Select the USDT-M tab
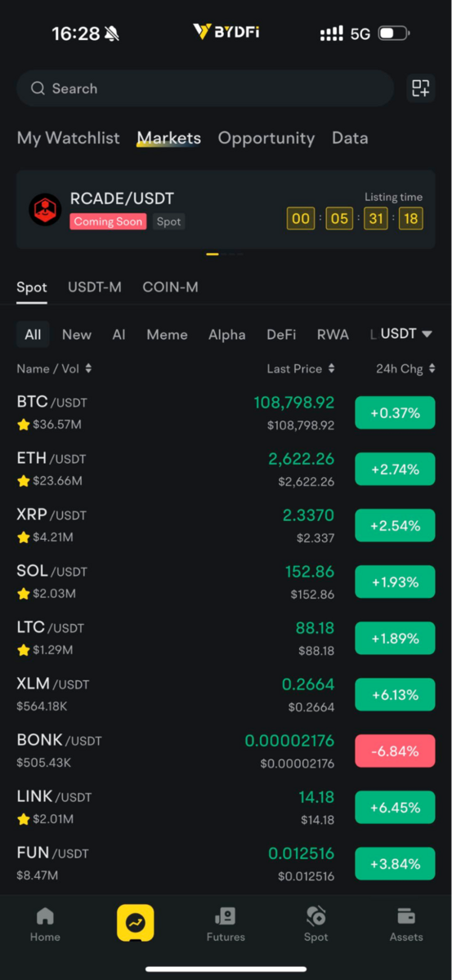452x980 pixels. coord(95,287)
